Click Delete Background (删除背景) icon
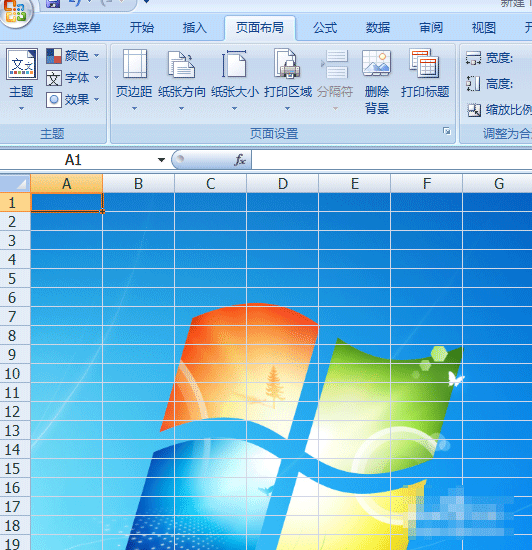Image resolution: width=532 pixels, height=550 pixels. click(376, 63)
